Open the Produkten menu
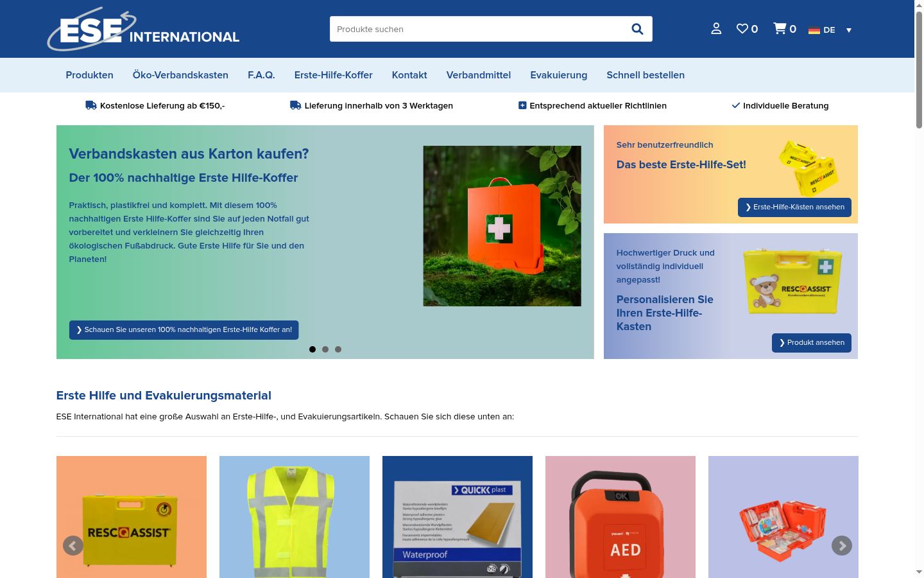924x578 pixels. point(89,75)
